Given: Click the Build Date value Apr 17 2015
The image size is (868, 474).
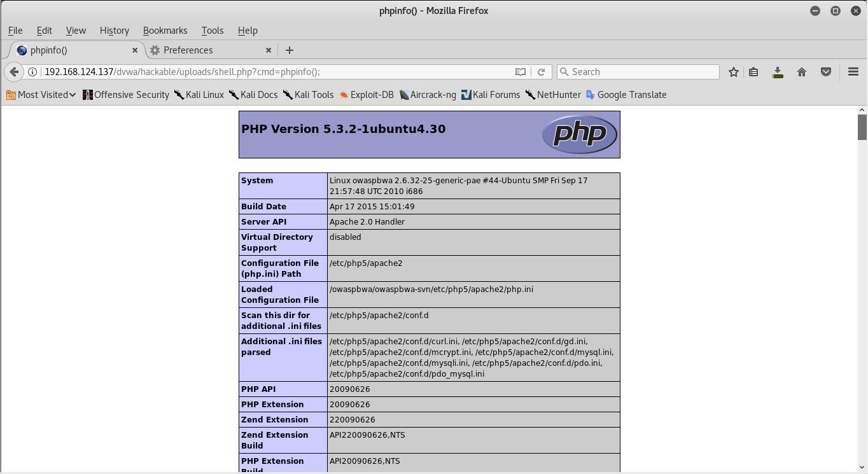Looking at the screenshot, I should click(x=372, y=207).
